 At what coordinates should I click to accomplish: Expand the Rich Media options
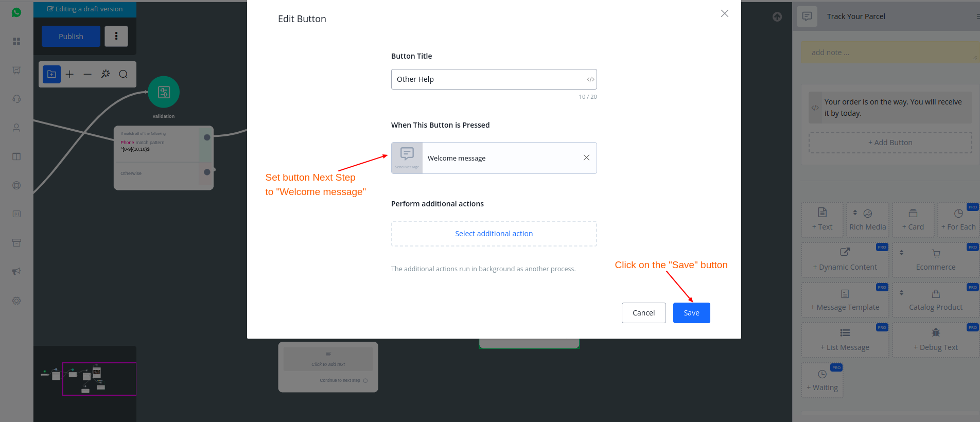tap(867, 220)
